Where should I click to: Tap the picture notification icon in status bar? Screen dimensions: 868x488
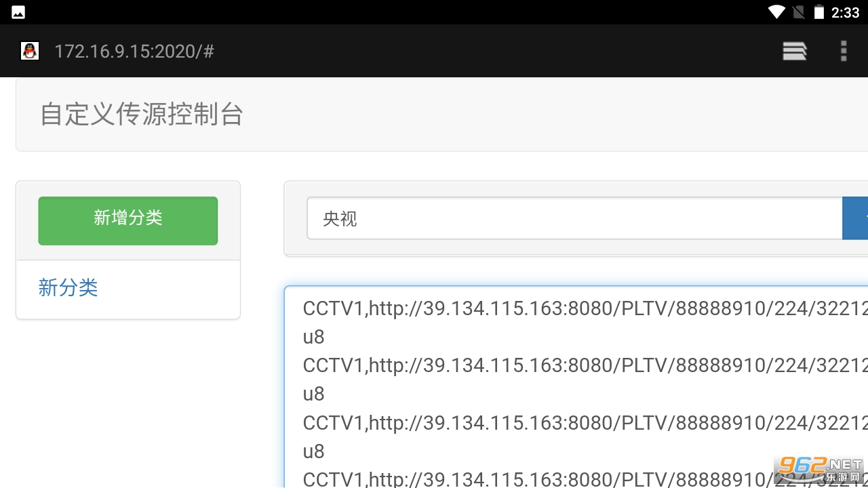(x=18, y=12)
